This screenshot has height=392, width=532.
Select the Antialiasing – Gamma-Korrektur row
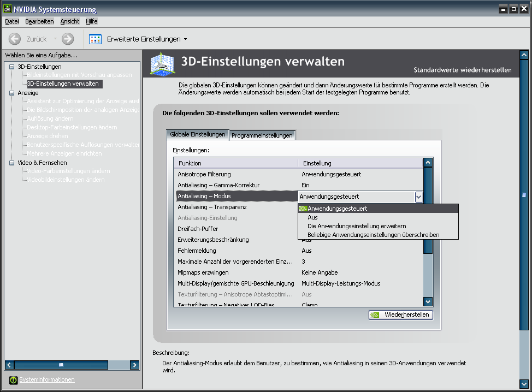299,185
